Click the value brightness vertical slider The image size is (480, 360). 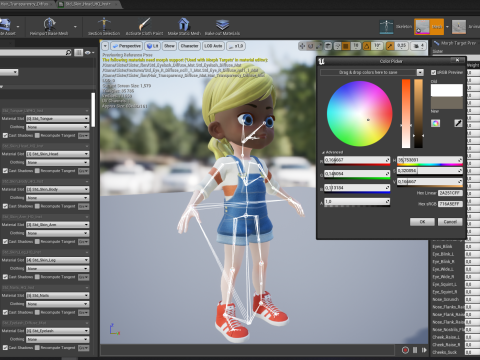coord(418,113)
